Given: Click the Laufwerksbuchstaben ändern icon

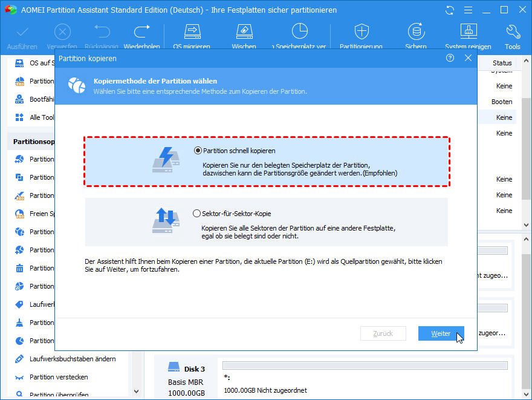Looking at the screenshot, I should pyautogui.click(x=20, y=359).
